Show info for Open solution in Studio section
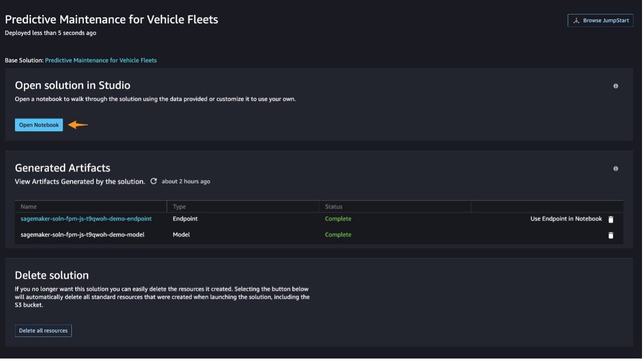Viewport: 644px width, 361px height. pos(616,86)
